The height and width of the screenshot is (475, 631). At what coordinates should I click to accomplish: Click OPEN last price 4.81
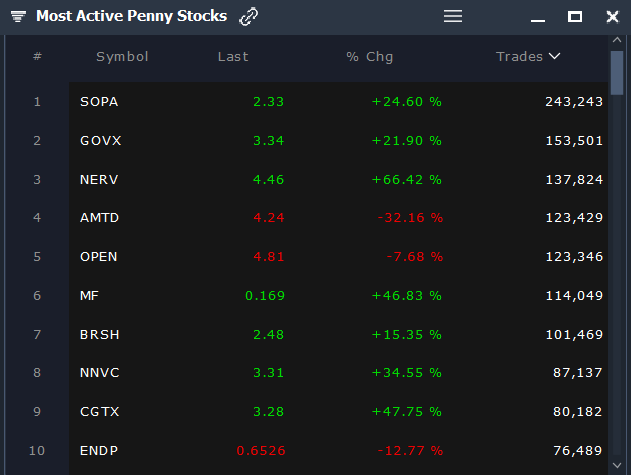point(269,257)
